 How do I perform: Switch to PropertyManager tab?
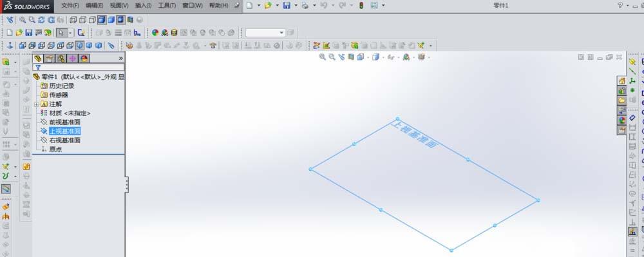(x=50, y=59)
